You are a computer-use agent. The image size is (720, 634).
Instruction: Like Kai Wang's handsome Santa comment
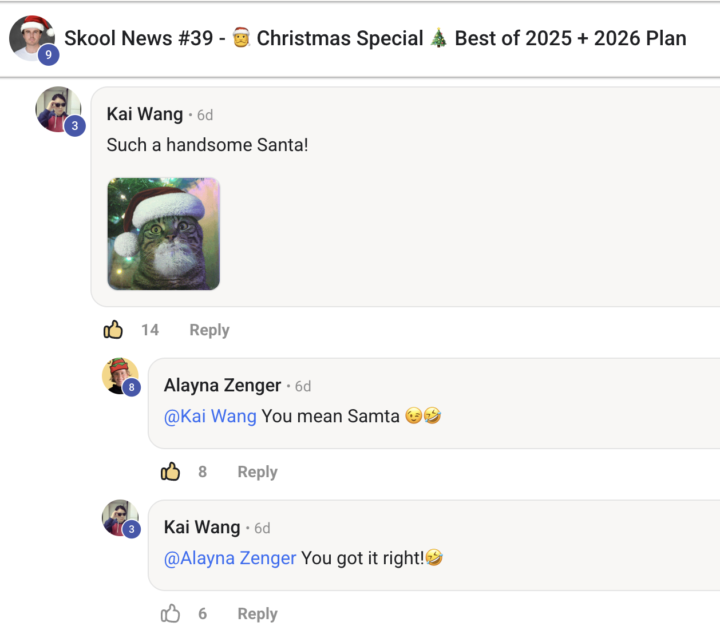tap(113, 330)
